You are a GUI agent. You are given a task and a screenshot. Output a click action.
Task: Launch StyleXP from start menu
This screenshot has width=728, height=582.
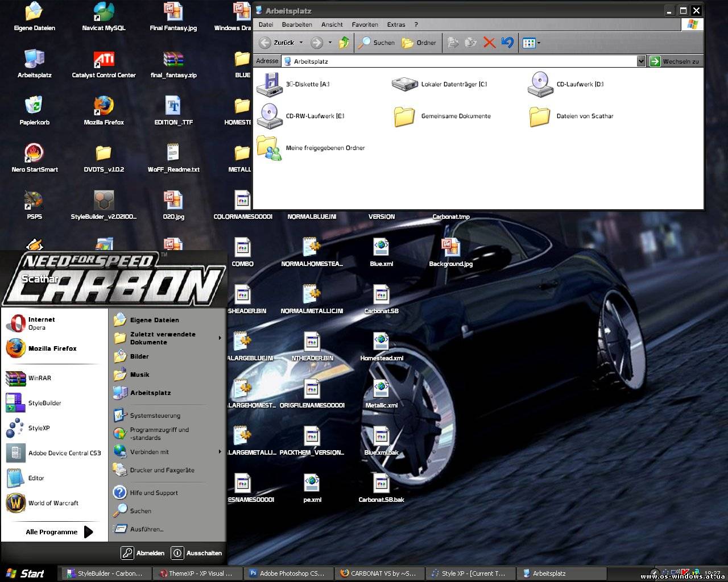(55, 428)
